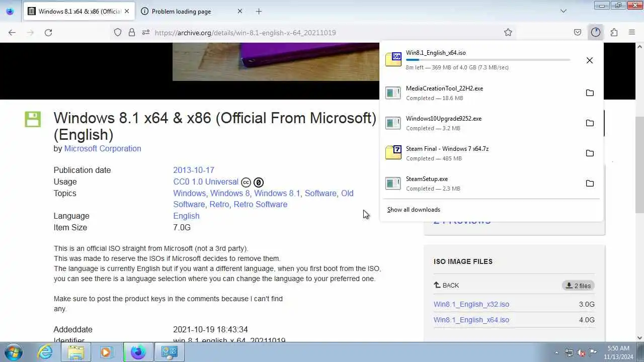Click the SteamSetup.exe file icon
644x362 pixels.
[x=393, y=184]
